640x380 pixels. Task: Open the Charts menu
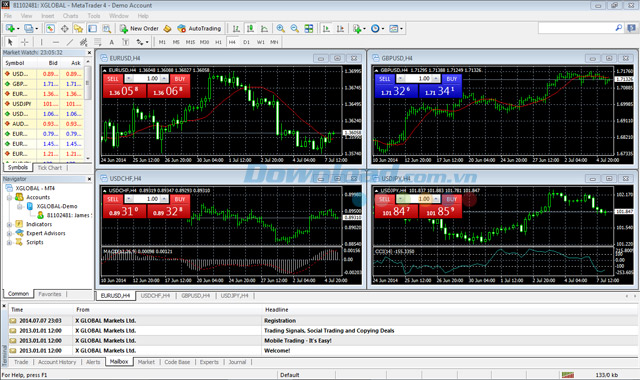click(70, 16)
